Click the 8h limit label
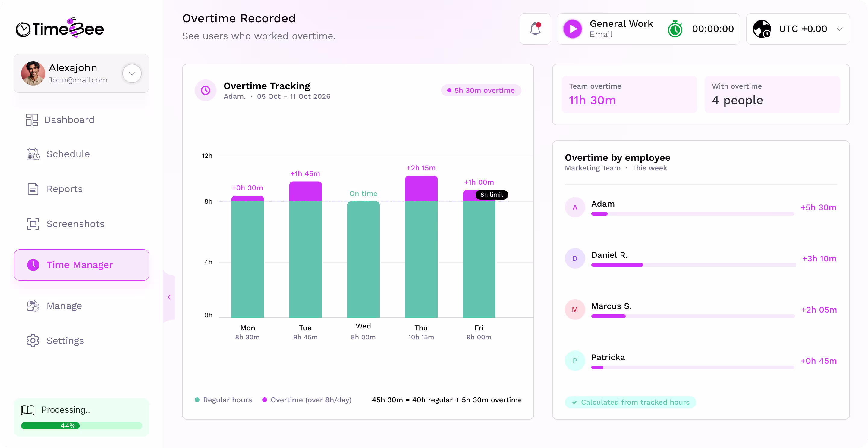The image size is (868, 448). (x=492, y=194)
